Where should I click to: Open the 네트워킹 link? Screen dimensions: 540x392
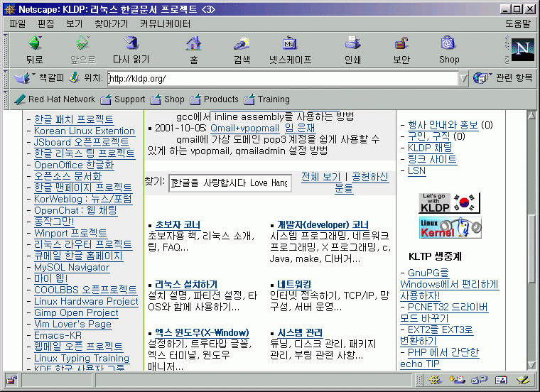click(x=294, y=284)
